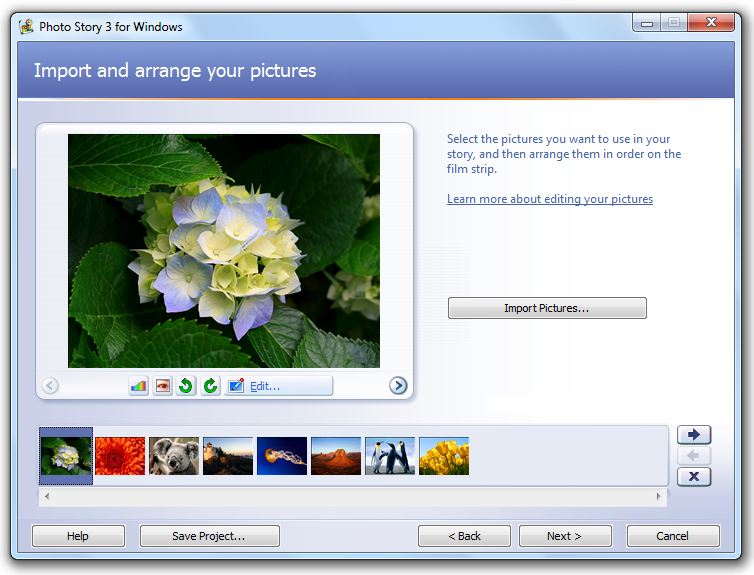Remove selected picture from film strip

click(x=694, y=476)
